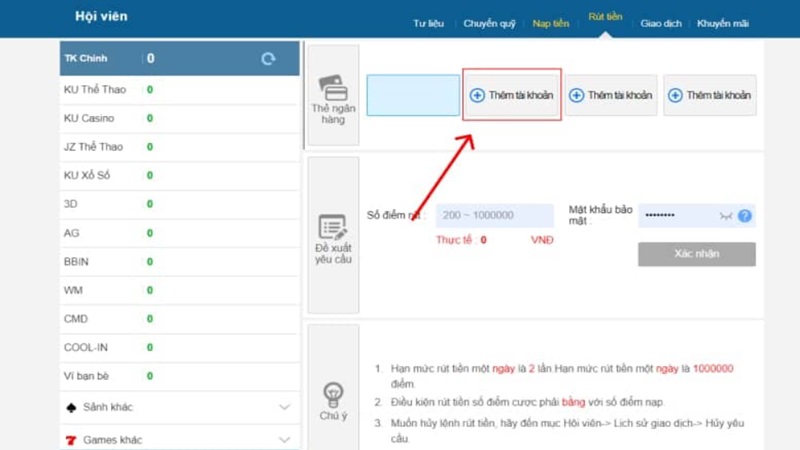Select the COOL-IN wallet row
Image resolution: width=800 pixels, height=450 pixels.
pos(179,347)
